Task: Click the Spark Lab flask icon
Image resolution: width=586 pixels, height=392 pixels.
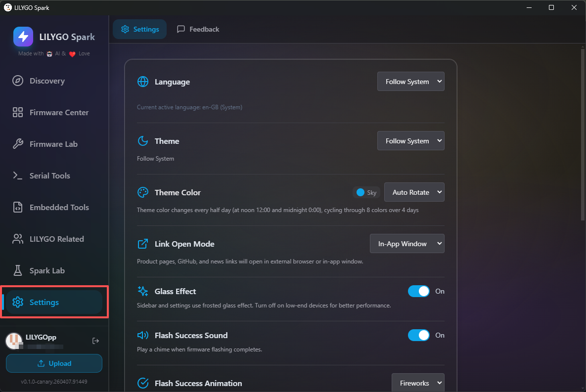Action: (18, 271)
